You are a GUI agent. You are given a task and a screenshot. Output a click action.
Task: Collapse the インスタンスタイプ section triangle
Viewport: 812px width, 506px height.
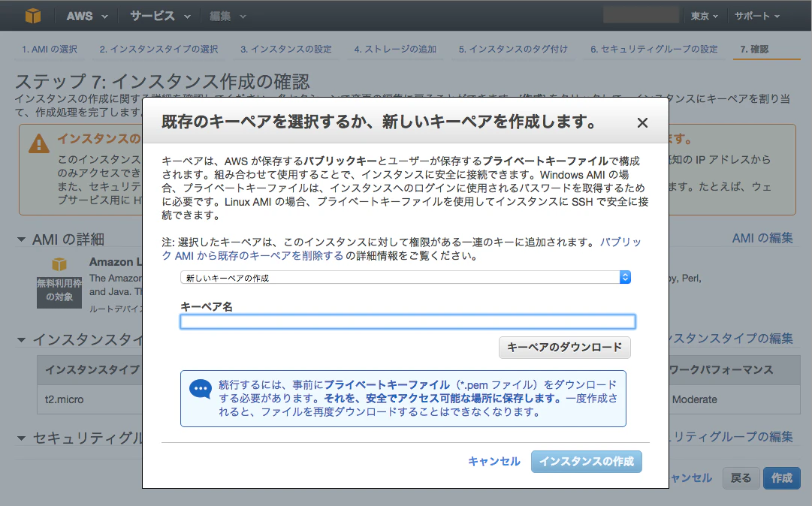point(21,340)
